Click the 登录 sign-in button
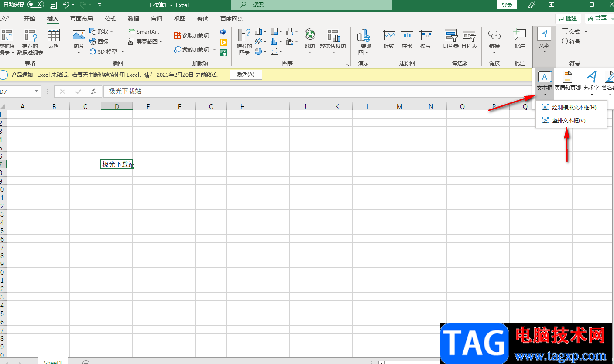The image size is (614, 364). click(x=507, y=5)
